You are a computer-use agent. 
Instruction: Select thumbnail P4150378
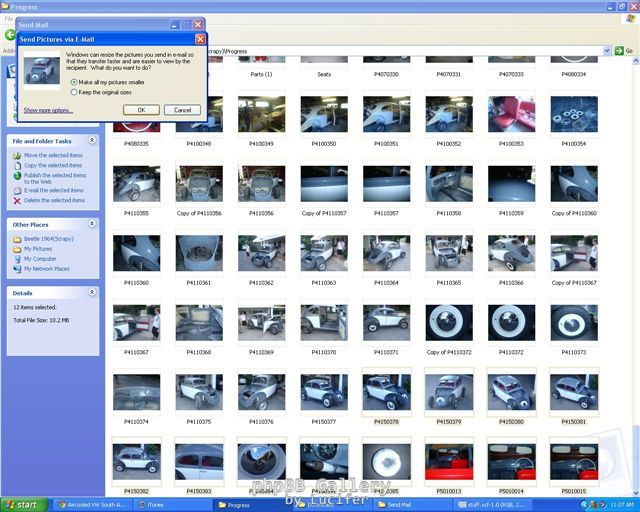click(x=387, y=392)
